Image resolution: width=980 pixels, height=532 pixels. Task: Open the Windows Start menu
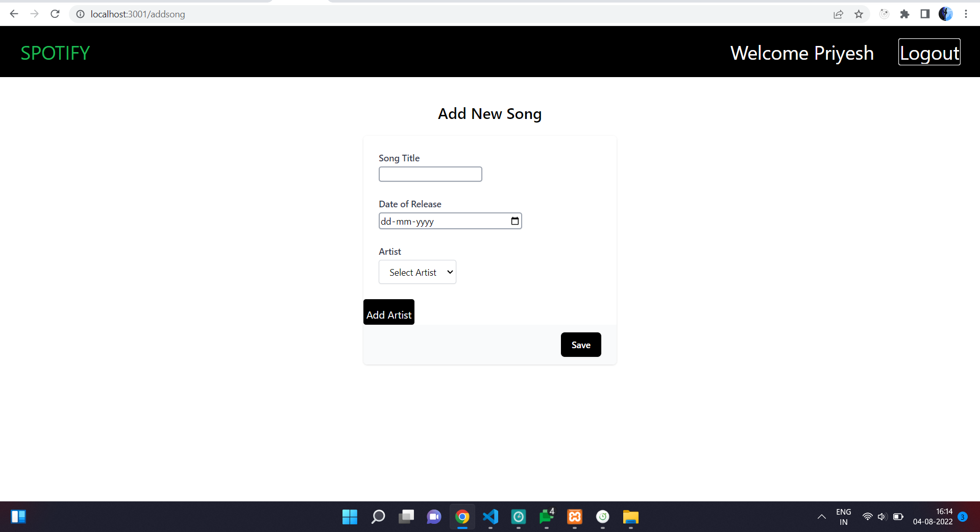pyautogui.click(x=350, y=517)
